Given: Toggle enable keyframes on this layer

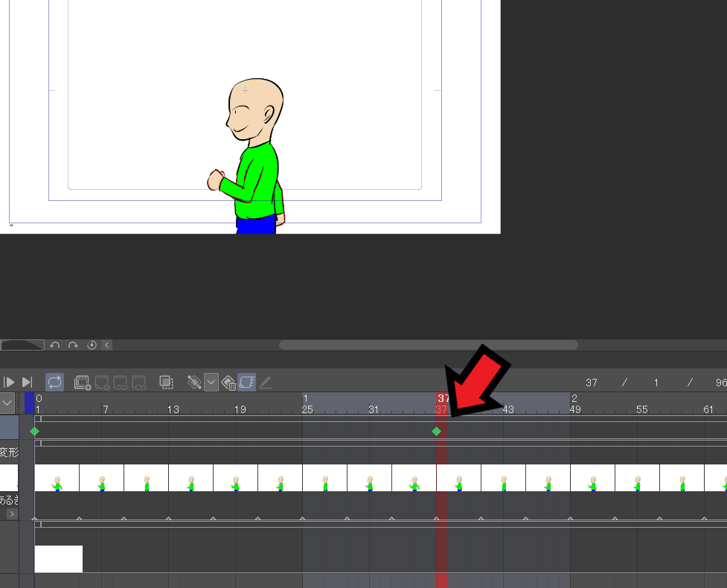Looking at the screenshot, I should (247, 383).
